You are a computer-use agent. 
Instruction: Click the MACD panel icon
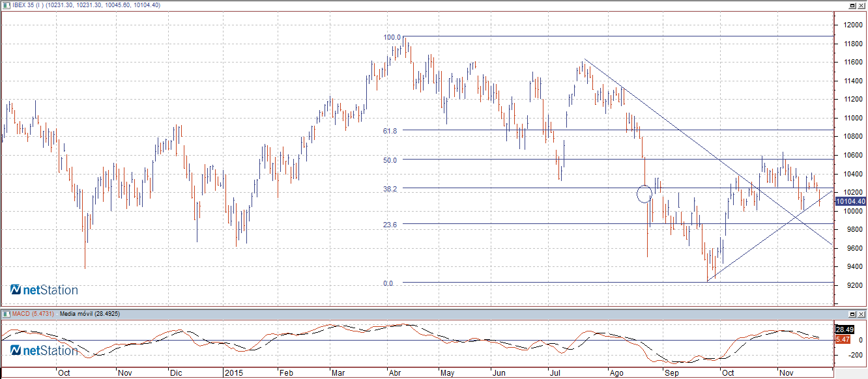click(6, 314)
